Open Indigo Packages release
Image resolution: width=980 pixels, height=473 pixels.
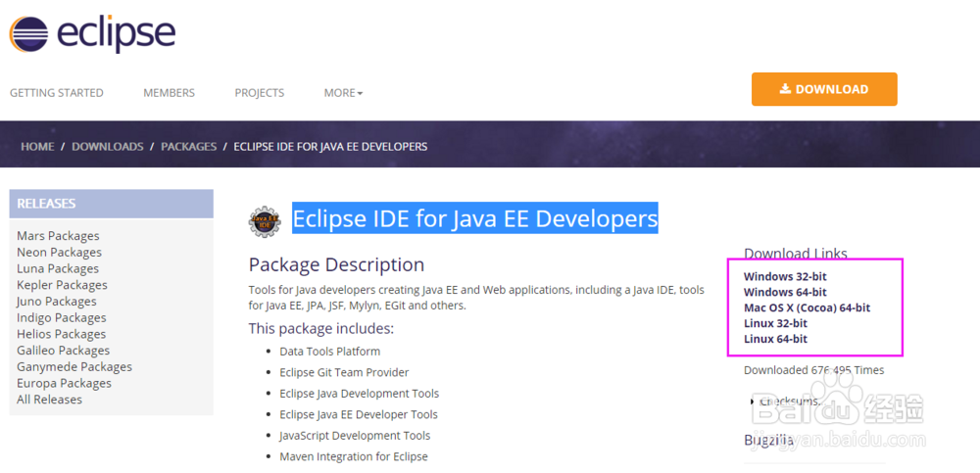tap(61, 317)
